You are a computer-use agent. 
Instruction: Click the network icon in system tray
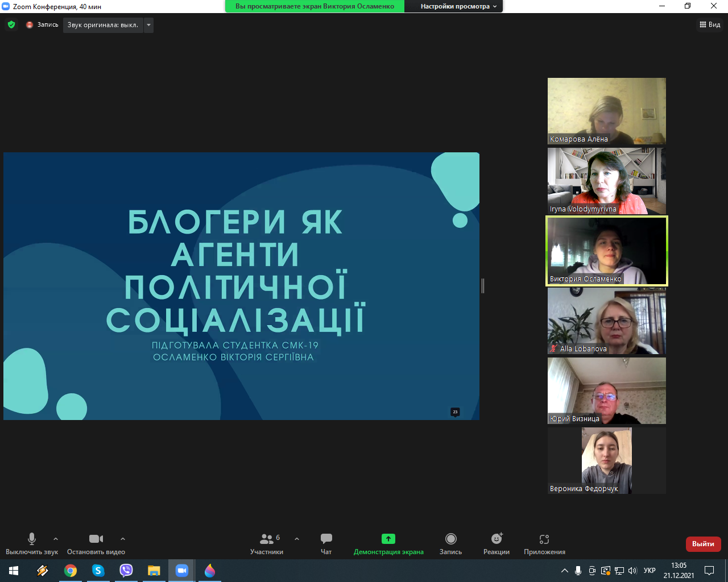tap(619, 571)
